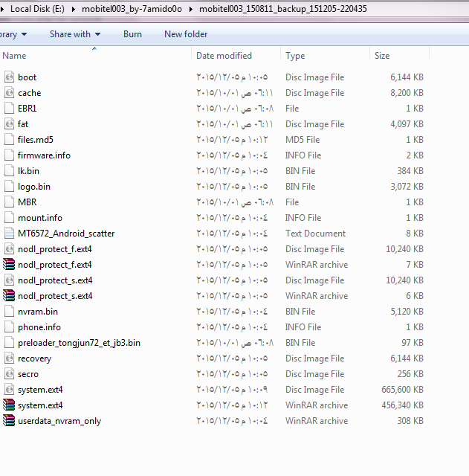Image resolution: width=469 pixels, height=476 pixels.
Task: Select the recovery disc image icon
Action: pyautogui.click(x=10, y=358)
